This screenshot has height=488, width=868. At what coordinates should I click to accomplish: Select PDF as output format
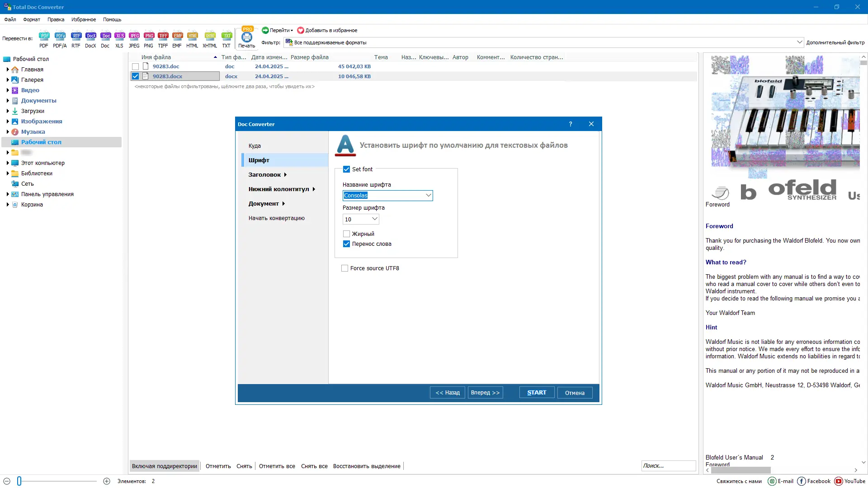pyautogui.click(x=44, y=38)
